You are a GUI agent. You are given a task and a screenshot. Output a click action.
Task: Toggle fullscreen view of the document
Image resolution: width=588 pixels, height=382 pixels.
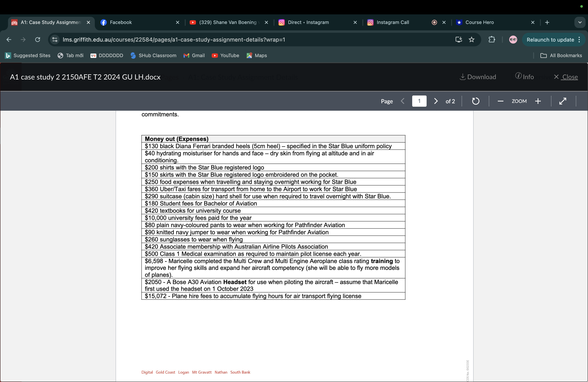tap(563, 101)
